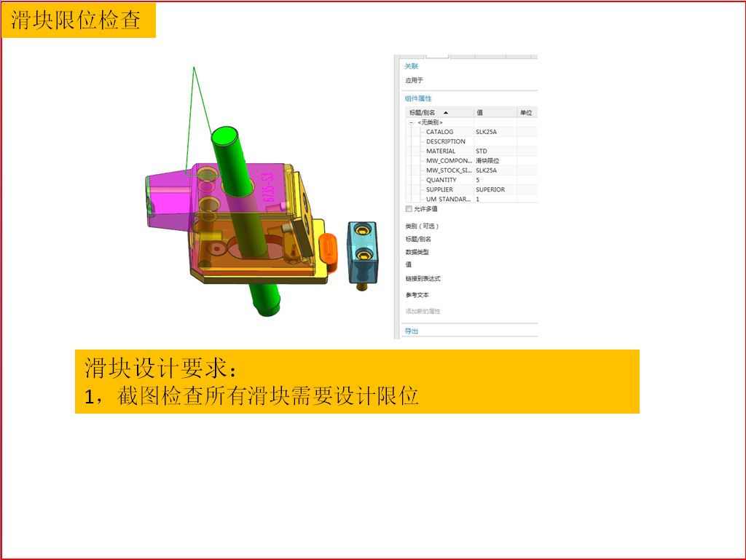
Task: Enable the 允许多值 checkbox
Action: coord(408,209)
